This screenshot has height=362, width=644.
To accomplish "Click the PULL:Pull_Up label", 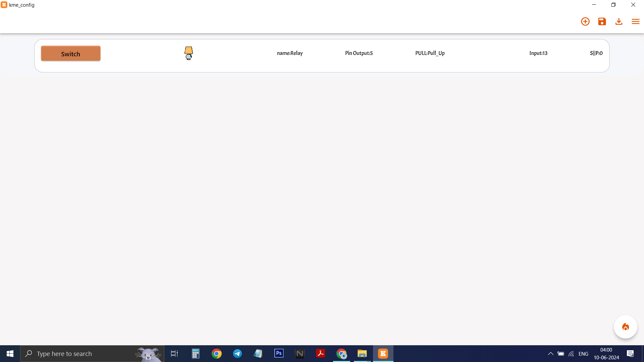I will point(430,53).
